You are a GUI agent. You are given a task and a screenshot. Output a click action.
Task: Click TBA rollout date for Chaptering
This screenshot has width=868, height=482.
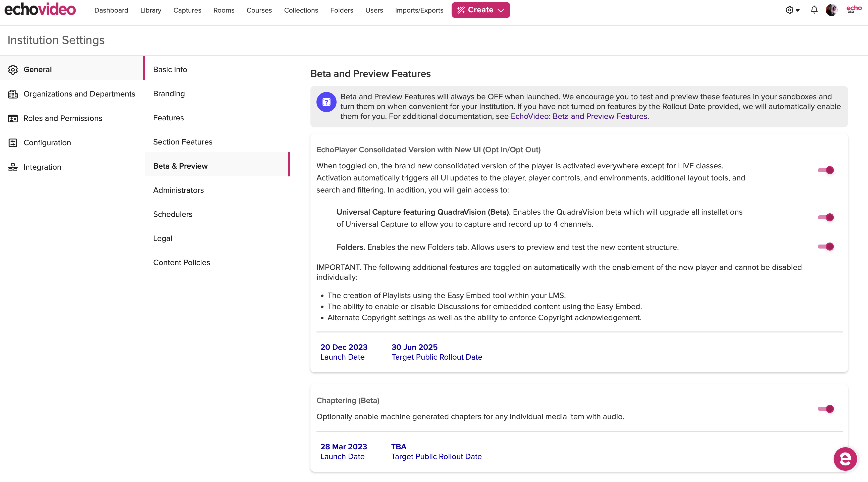[x=399, y=447]
